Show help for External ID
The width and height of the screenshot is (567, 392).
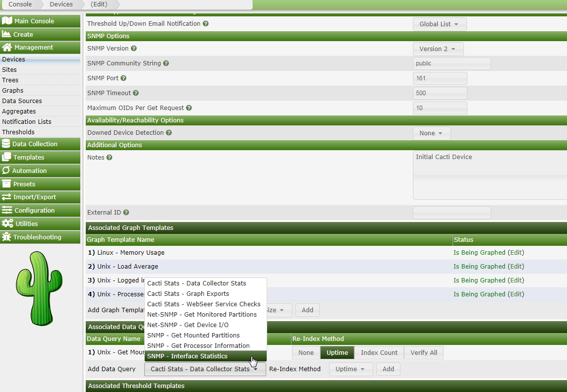coord(126,212)
